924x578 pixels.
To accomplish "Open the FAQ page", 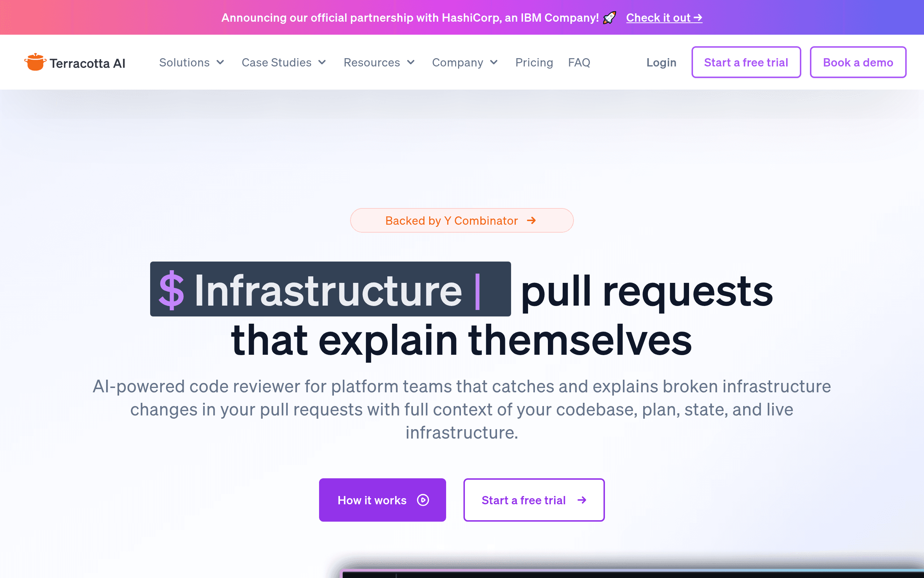I will coord(579,62).
